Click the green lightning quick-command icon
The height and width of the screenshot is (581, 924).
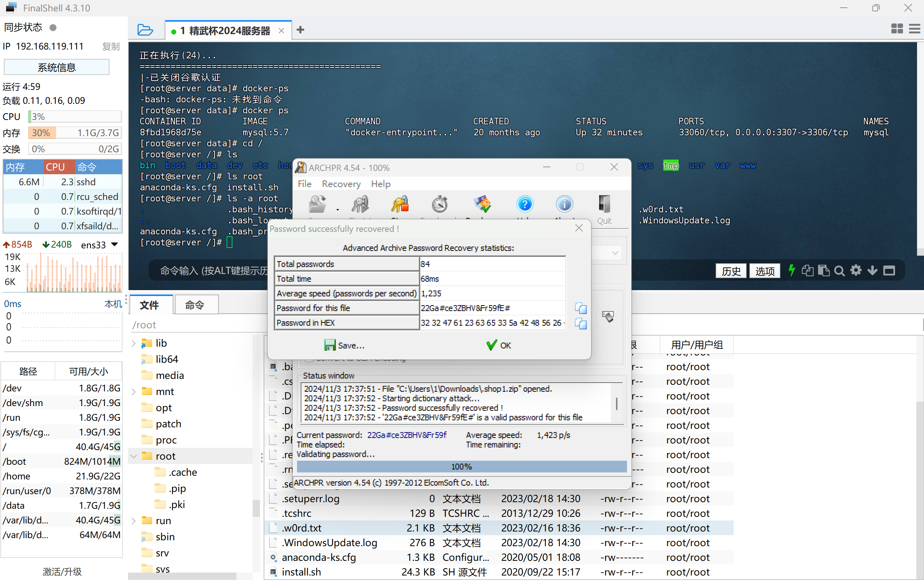pos(791,271)
